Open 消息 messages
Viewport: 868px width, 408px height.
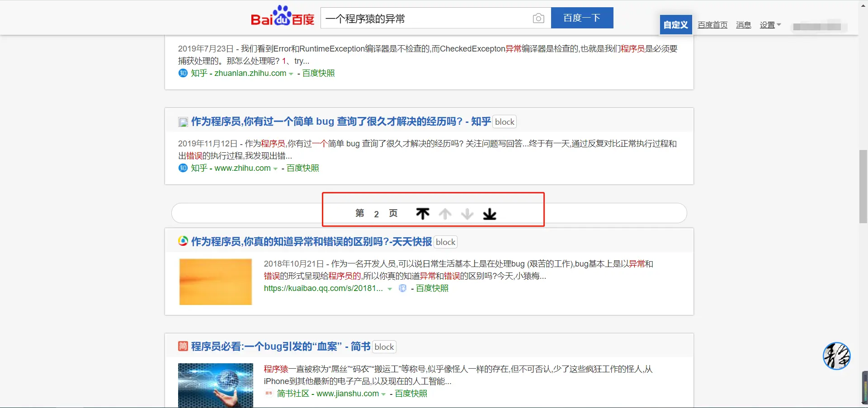pos(743,25)
